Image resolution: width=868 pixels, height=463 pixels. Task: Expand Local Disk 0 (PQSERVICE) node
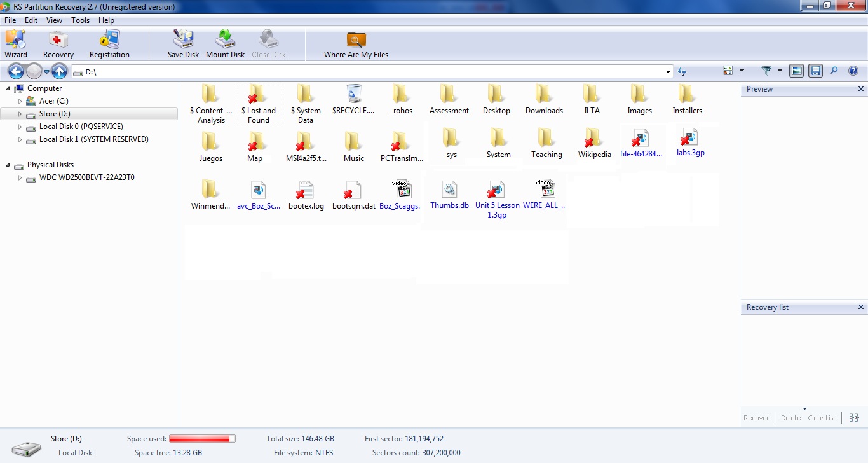coord(20,127)
